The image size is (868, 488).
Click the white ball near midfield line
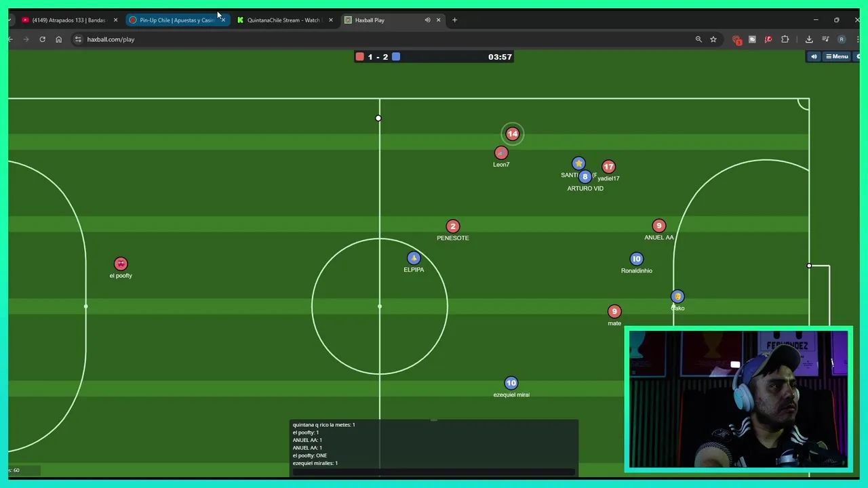[378, 119]
